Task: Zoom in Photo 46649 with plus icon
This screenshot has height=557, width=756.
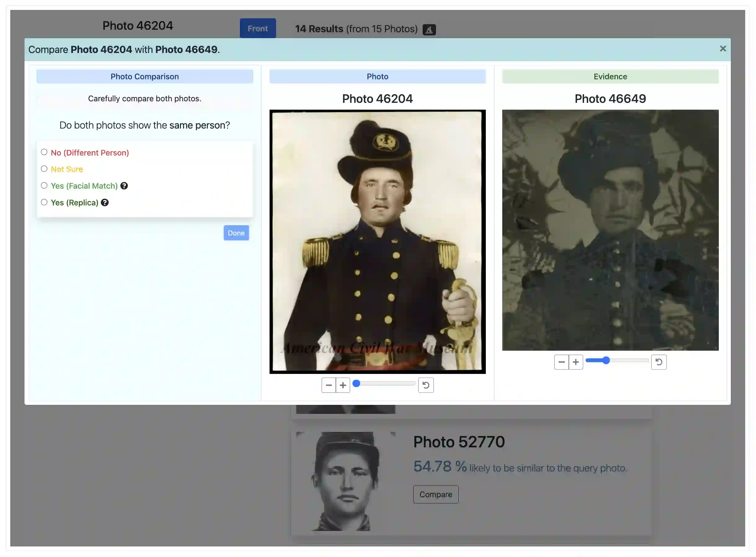Action: click(x=576, y=362)
